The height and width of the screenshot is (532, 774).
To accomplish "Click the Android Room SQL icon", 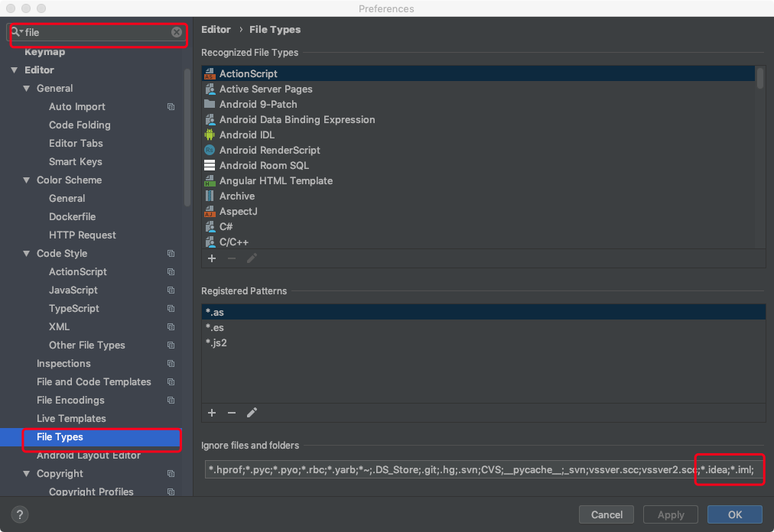I will click(210, 165).
